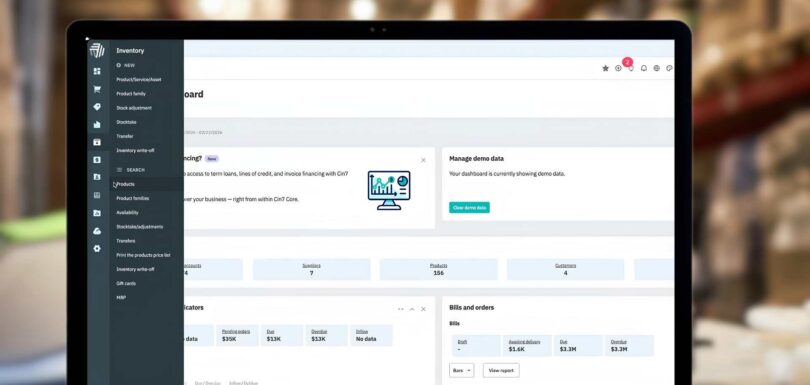810x385 pixels.
Task: Open the dollar sign financials sidebar icon
Action: [x=97, y=160]
